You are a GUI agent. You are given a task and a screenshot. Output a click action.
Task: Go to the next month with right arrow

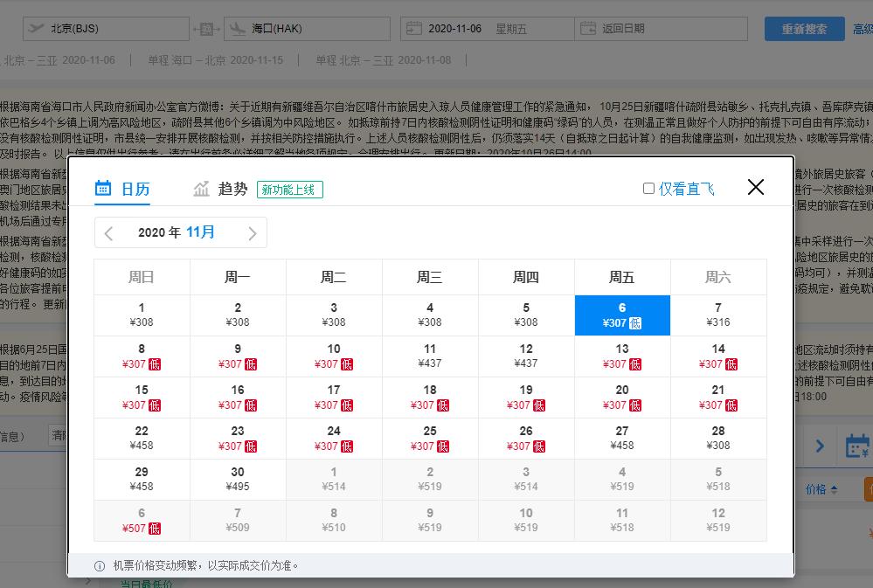[x=251, y=232]
